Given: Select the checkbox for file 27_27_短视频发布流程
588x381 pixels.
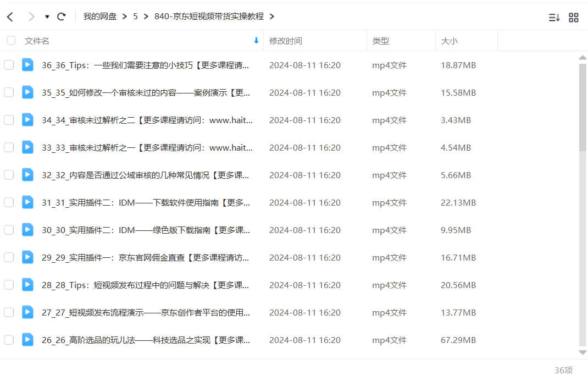Looking at the screenshot, I should click(9, 312).
